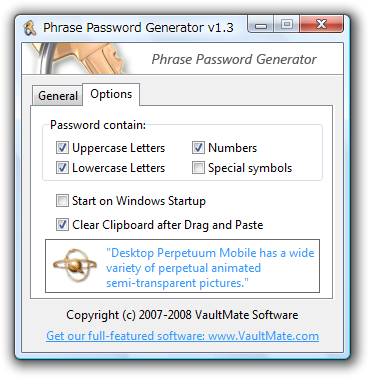Open the www.VaultMate.com full-featured software link
This screenshot has width=369, height=379.
pyautogui.click(x=183, y=336)
